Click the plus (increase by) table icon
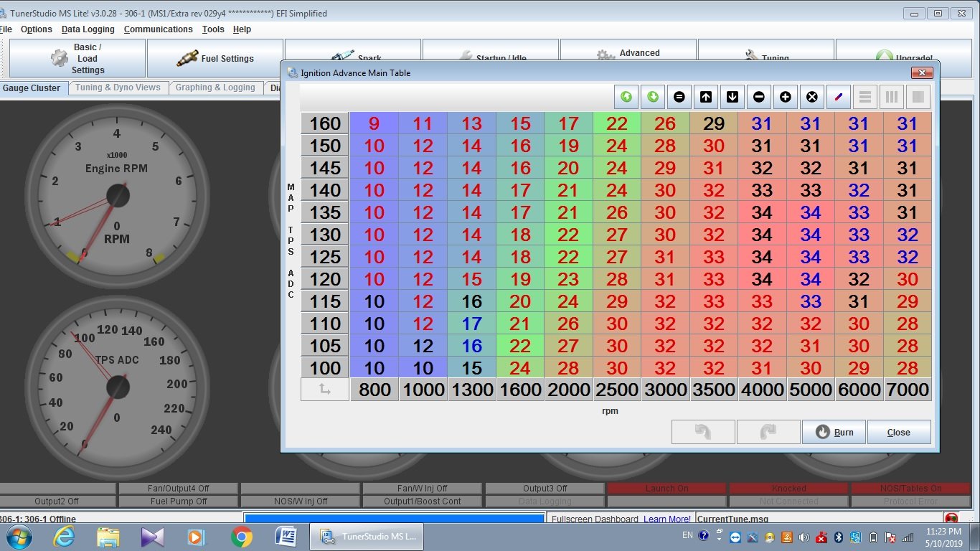The image size is (980, 551). pos(786,97)
